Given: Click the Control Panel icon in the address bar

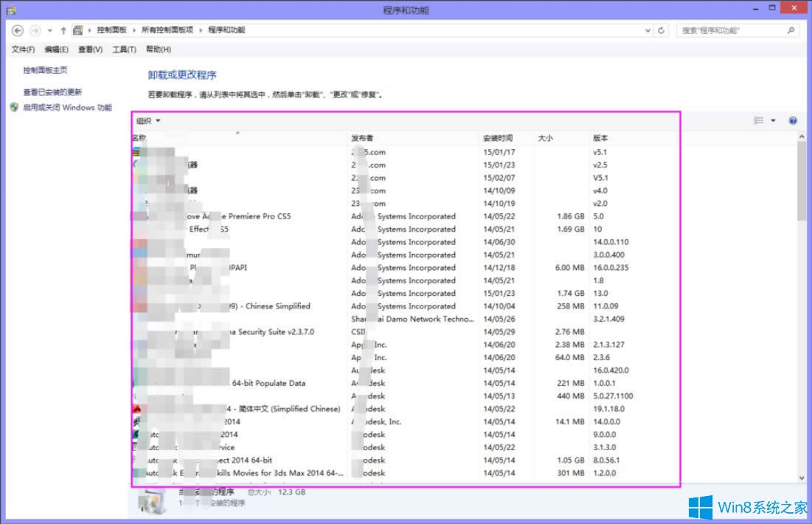Looking at the screenshot, I should (77, 30).
